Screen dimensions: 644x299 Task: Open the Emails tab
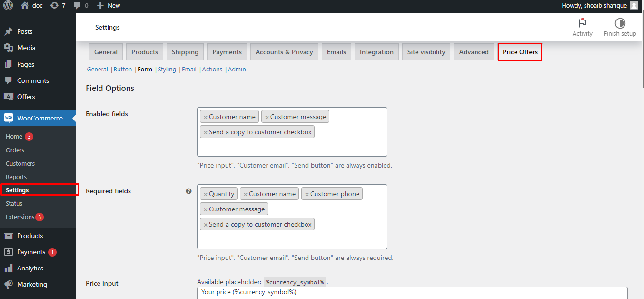337,52
